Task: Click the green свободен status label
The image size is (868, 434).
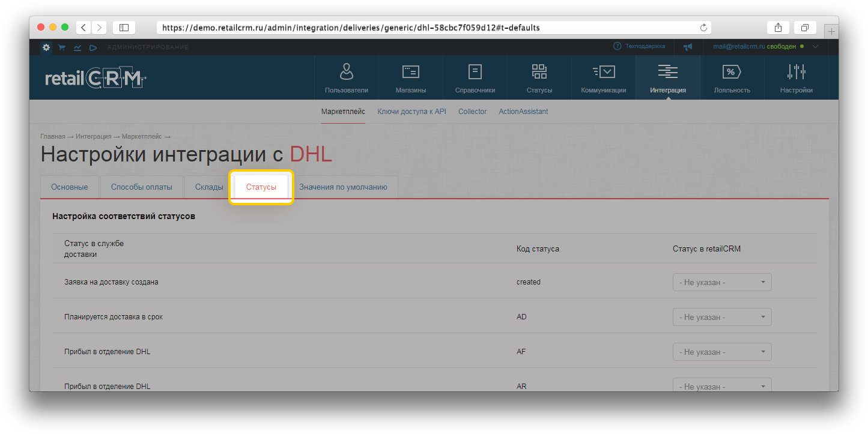Action: coord(781,46)
